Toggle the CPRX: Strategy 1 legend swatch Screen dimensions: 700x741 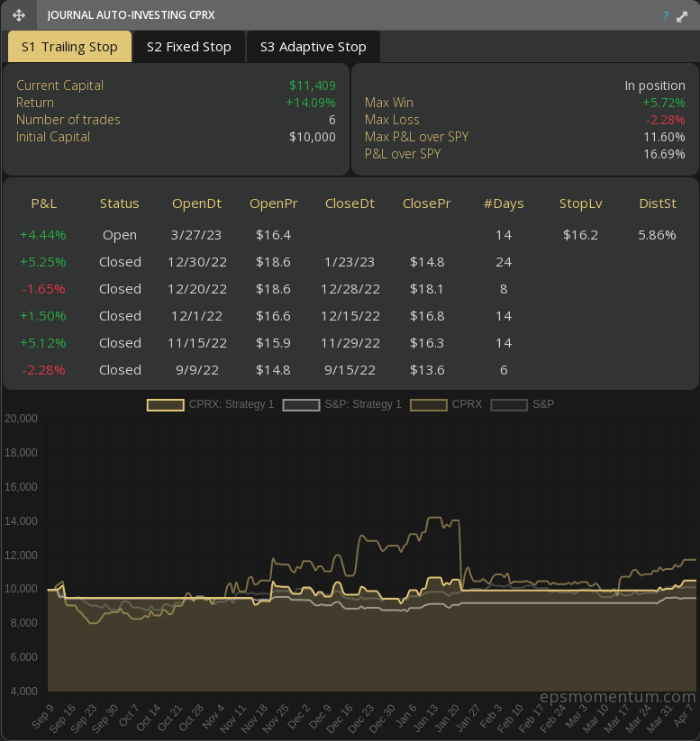166,405
